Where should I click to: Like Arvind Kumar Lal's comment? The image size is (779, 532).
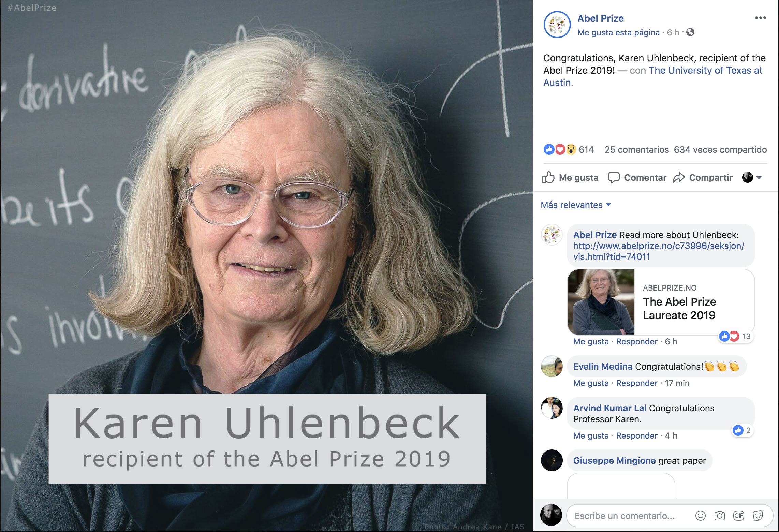click(591, 435)
